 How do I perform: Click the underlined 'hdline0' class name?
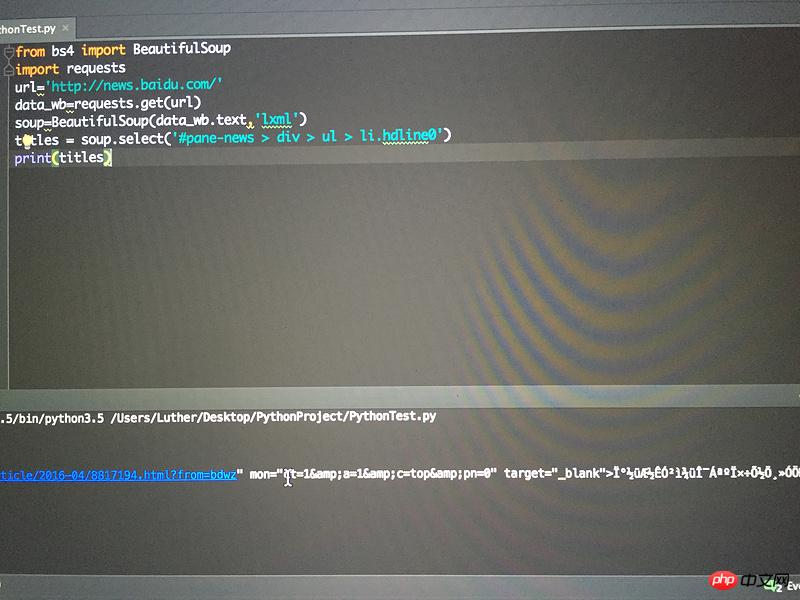point(410,135)
